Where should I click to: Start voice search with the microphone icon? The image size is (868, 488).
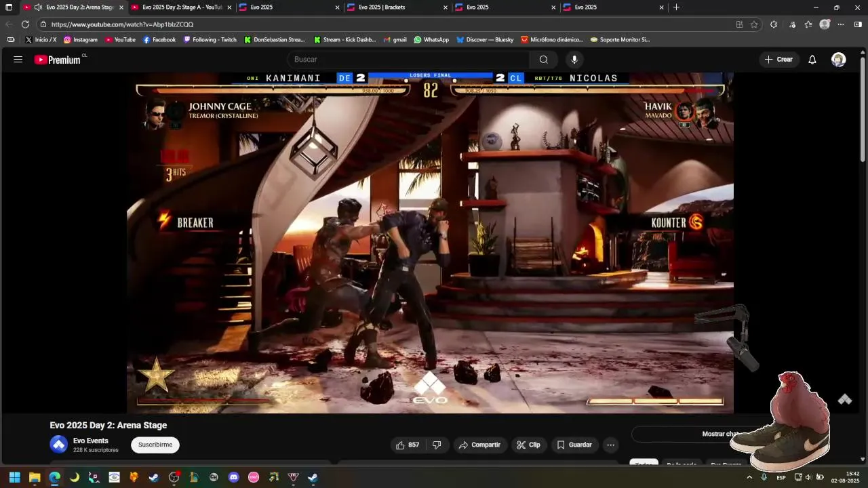pos(574,60)
